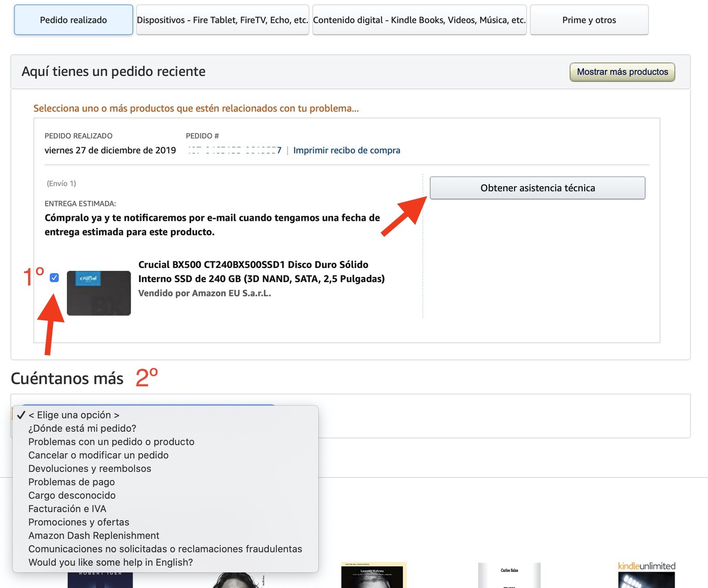The width and height of the screenshot is (708, 588).
Task: Switch to Dispositivos Fire Tablet tab
Action: coord(222,20)
